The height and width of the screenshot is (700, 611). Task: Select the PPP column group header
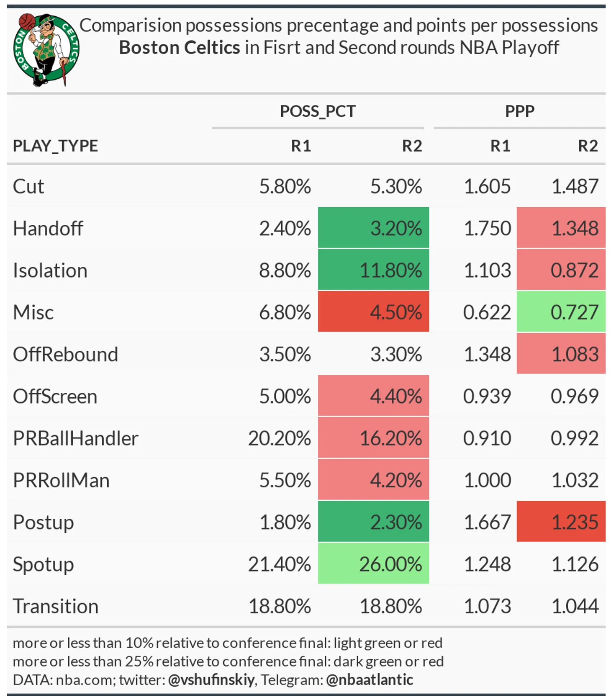(x=519, y=111)
